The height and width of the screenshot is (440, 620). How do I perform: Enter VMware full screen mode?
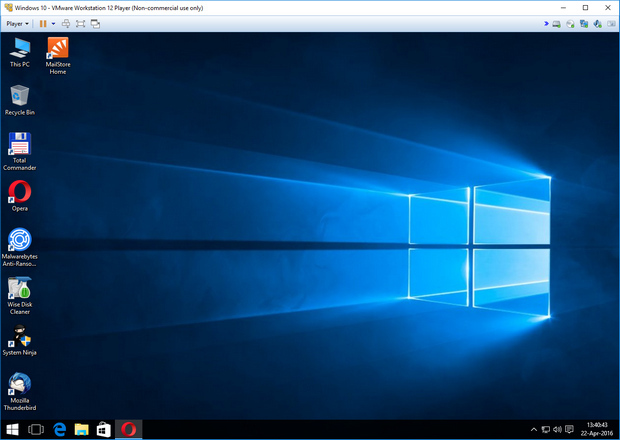(81, 24)
